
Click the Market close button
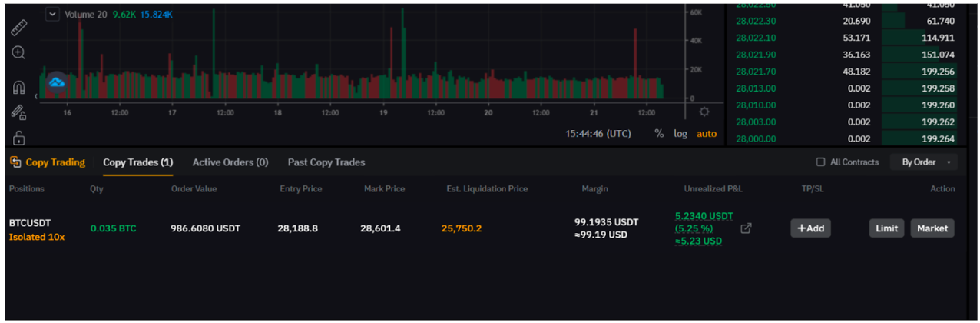[932, 228]
